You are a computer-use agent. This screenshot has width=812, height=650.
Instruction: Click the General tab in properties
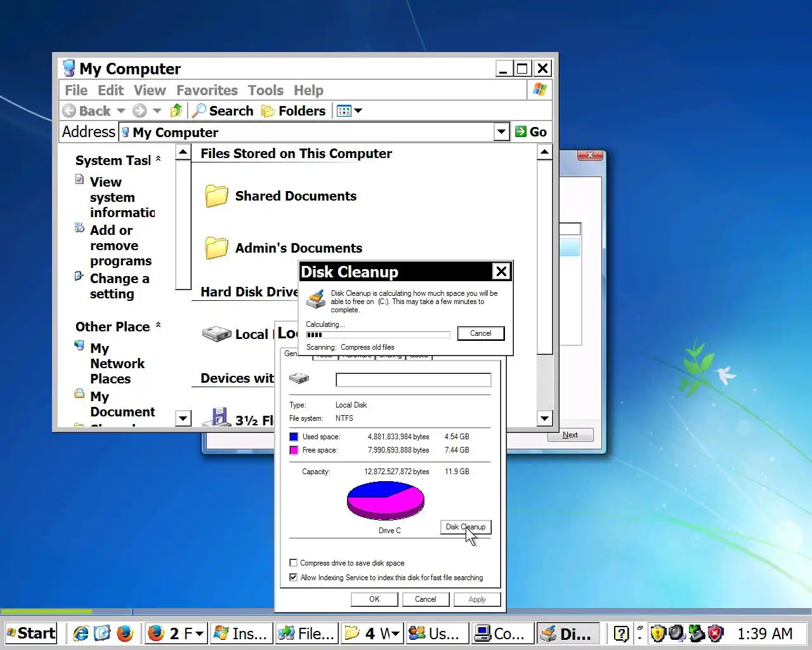coord(290,353)
